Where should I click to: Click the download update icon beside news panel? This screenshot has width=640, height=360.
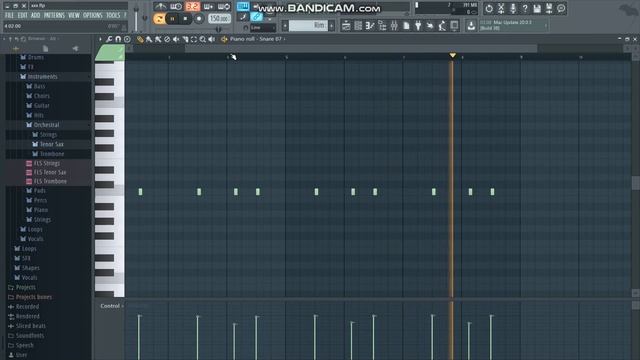click(x=471, y=26)
